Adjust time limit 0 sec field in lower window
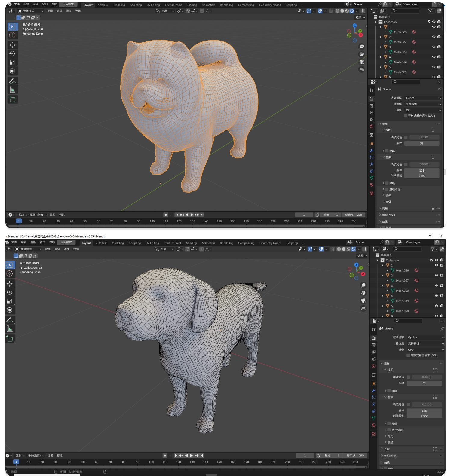This screenshot has width=451, height=476. (x=424, y=416)
